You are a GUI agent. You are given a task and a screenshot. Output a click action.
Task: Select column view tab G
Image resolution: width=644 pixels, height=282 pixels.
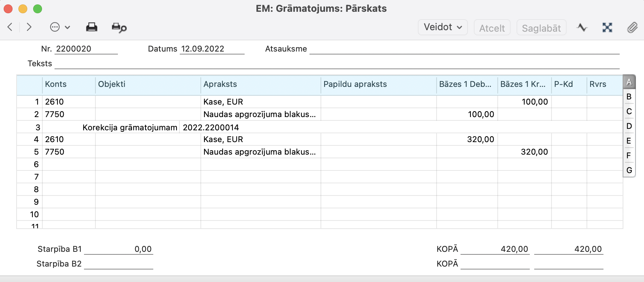(x=629, y=170)
